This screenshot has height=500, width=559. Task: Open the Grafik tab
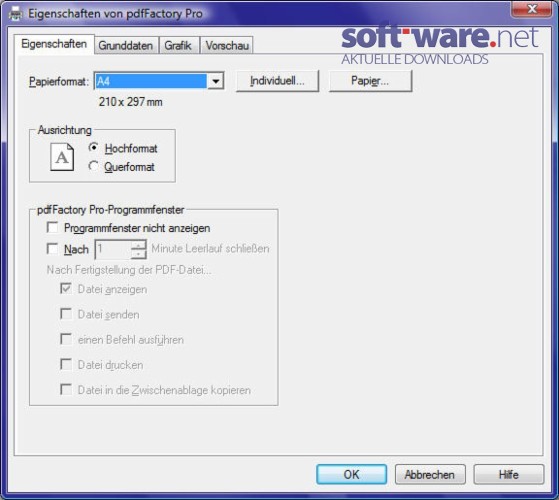click(x=178, y=46)
